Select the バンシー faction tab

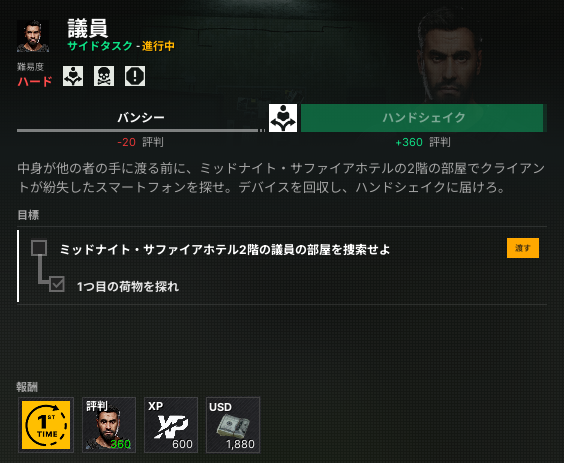[141, 117]
